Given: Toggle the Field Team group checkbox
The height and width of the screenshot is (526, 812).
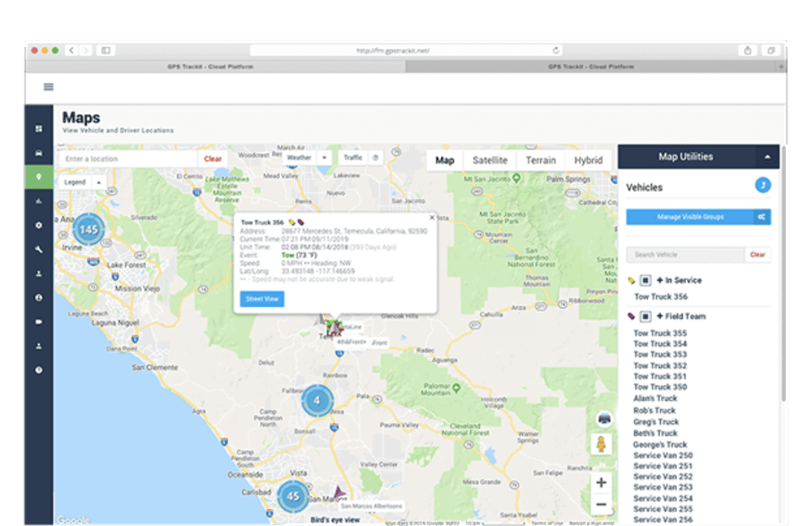Looking at the screenshot, I should [645, 314].
